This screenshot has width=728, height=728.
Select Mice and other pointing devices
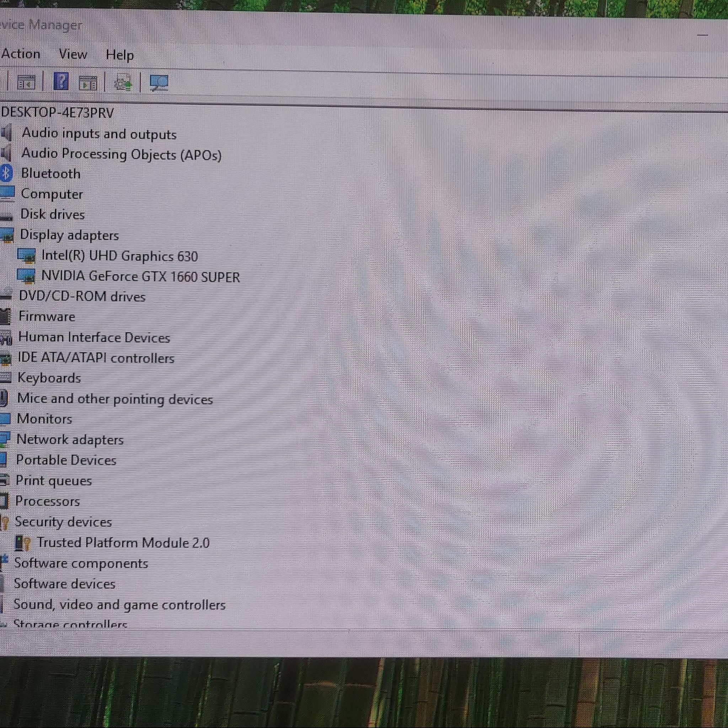click(x=115, y=399)
